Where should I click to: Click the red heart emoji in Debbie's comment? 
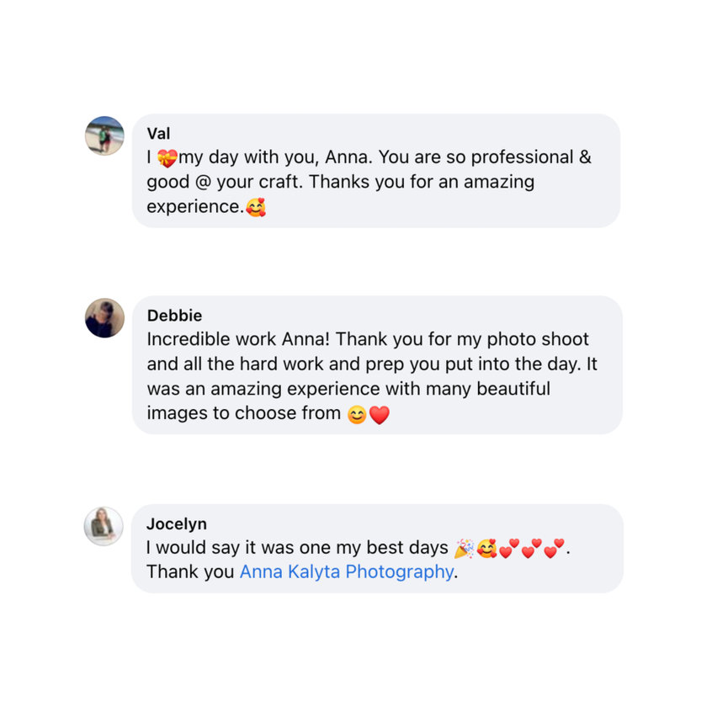click(x=380, y=415)
